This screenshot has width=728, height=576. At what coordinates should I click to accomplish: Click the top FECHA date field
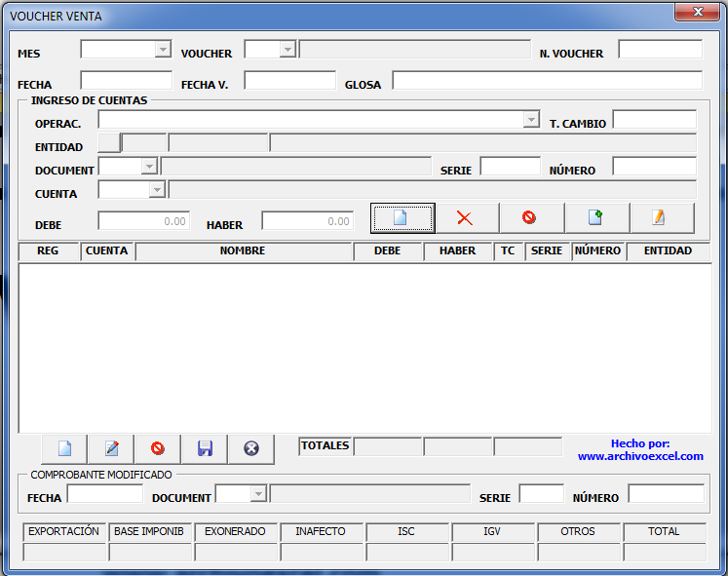coord(127,80)
